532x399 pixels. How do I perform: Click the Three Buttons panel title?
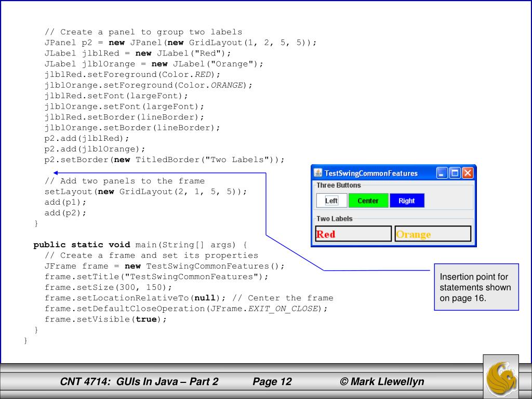click(x=339, y=185)
